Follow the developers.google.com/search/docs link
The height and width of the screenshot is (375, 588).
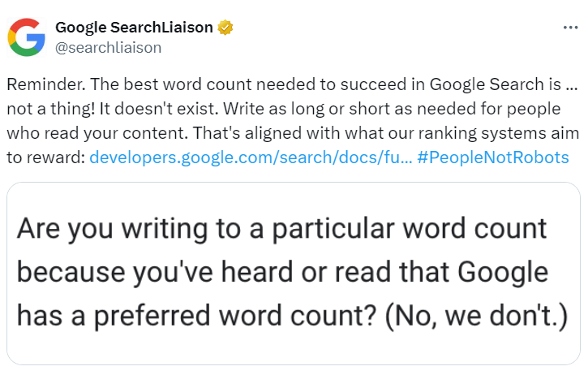[251, 157]
